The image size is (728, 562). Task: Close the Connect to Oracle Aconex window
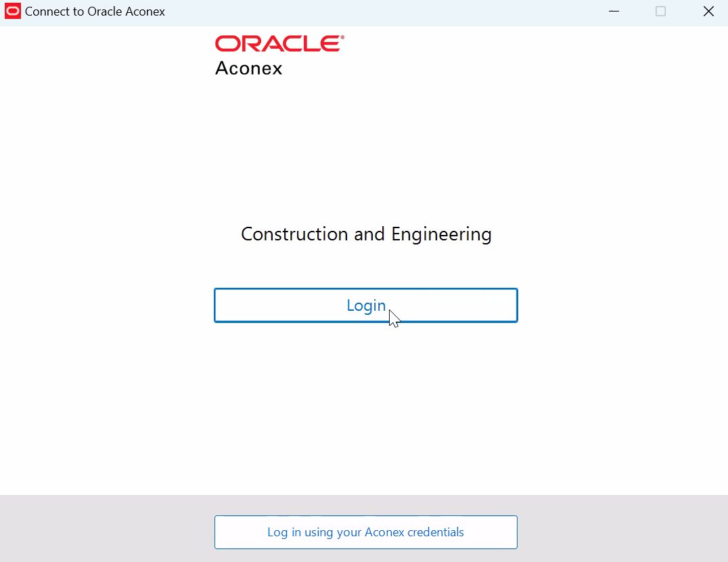coord(708,11)
